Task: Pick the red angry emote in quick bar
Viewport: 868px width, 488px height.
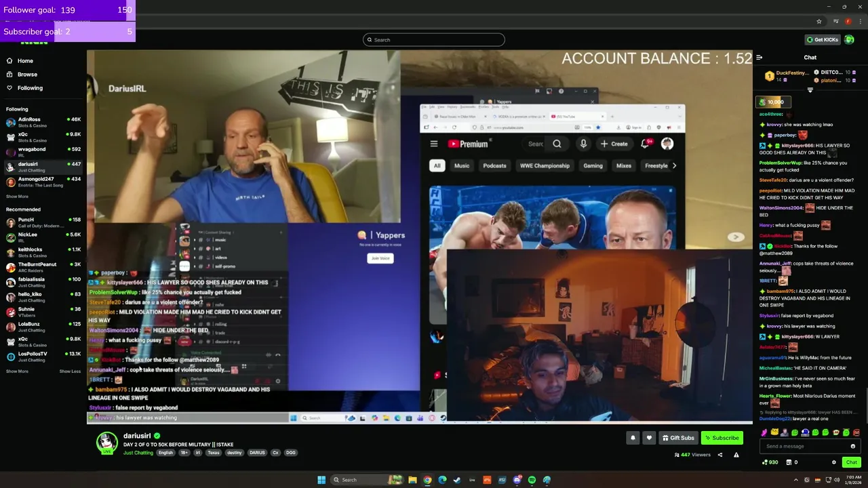Action: [856, 433]
